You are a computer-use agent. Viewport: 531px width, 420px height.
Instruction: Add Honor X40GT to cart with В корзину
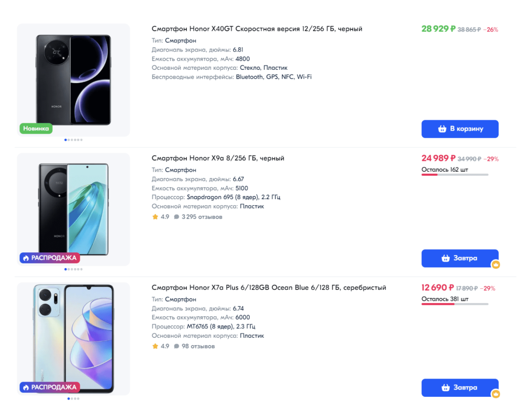pyautogui.click(x=460, y=129)
